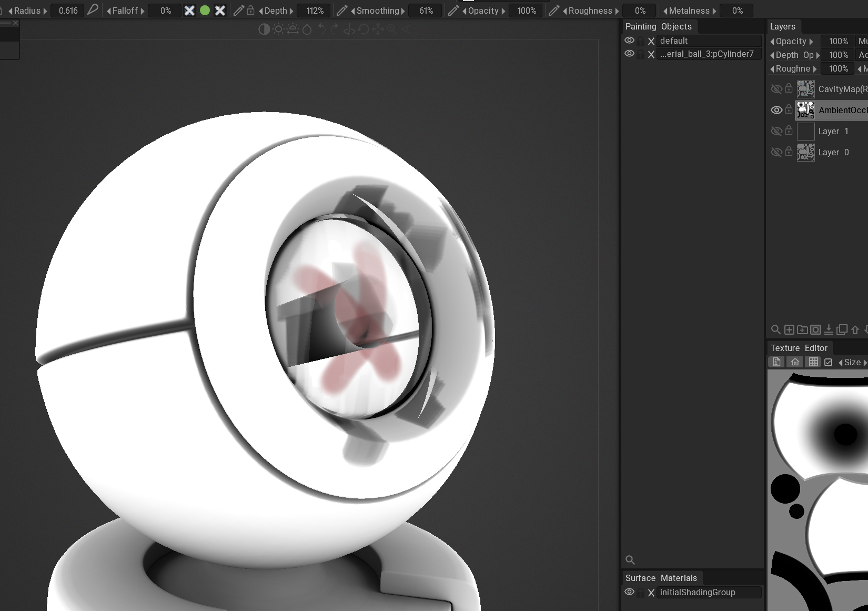Screen dimensions: 868x611
Task: Switch to the Painting Objects tab
Action: [x=659, y=26]
